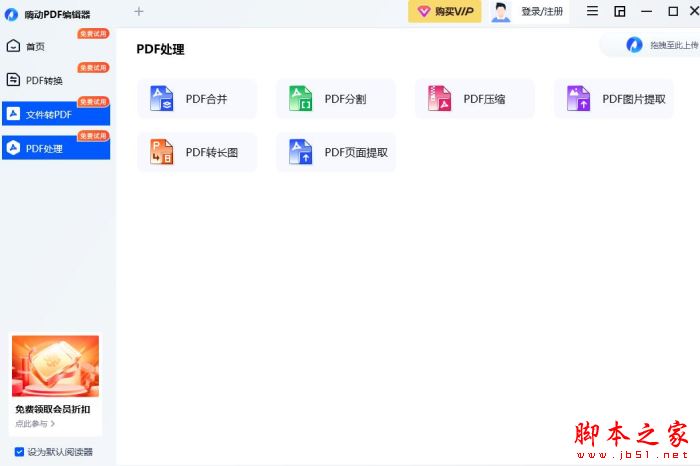Open the PDF合并 merge tool
The height and width of the screenshot is (466, 700).
(197, 99)
